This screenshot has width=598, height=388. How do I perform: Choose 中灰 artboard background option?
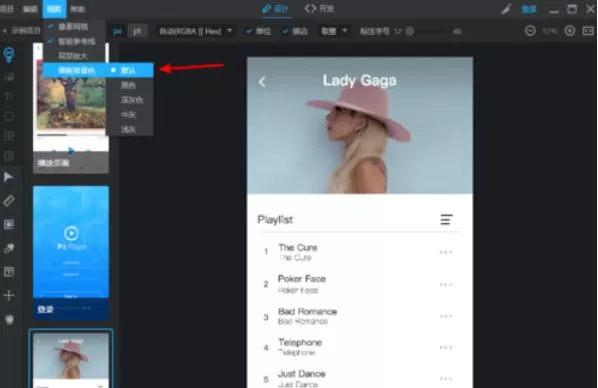tap(130, 114)
